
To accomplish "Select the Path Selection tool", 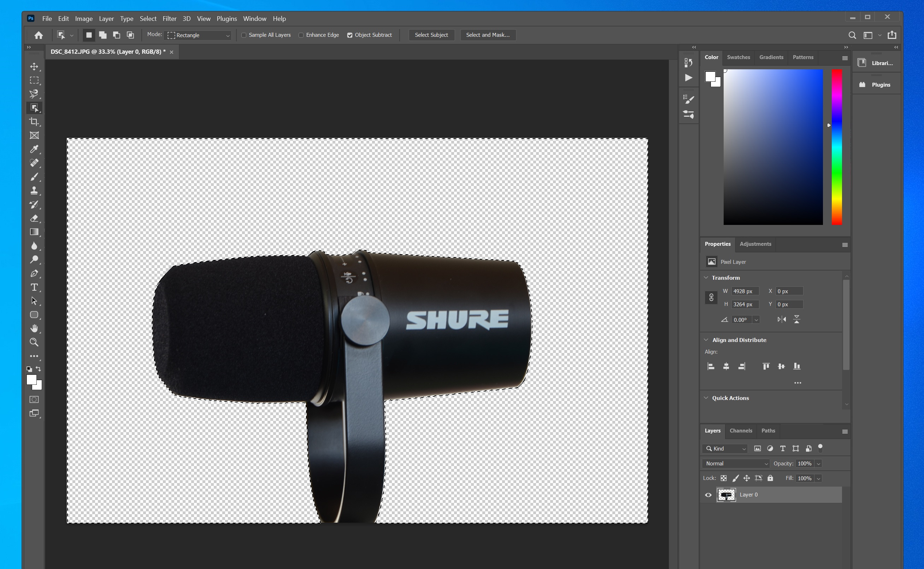I will tap(34, 301).
